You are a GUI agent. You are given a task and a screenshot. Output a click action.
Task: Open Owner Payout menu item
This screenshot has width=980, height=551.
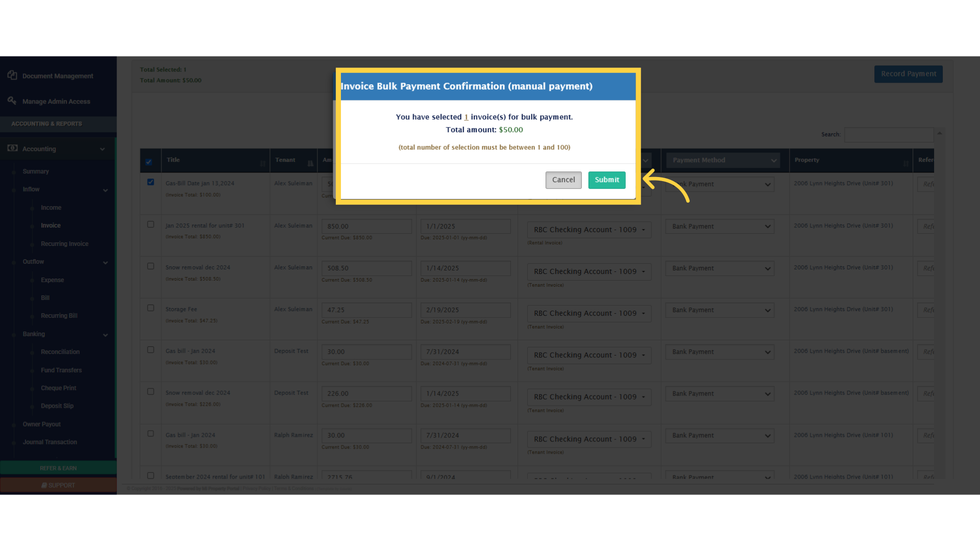pyautogui.click(x=41, y=424)
